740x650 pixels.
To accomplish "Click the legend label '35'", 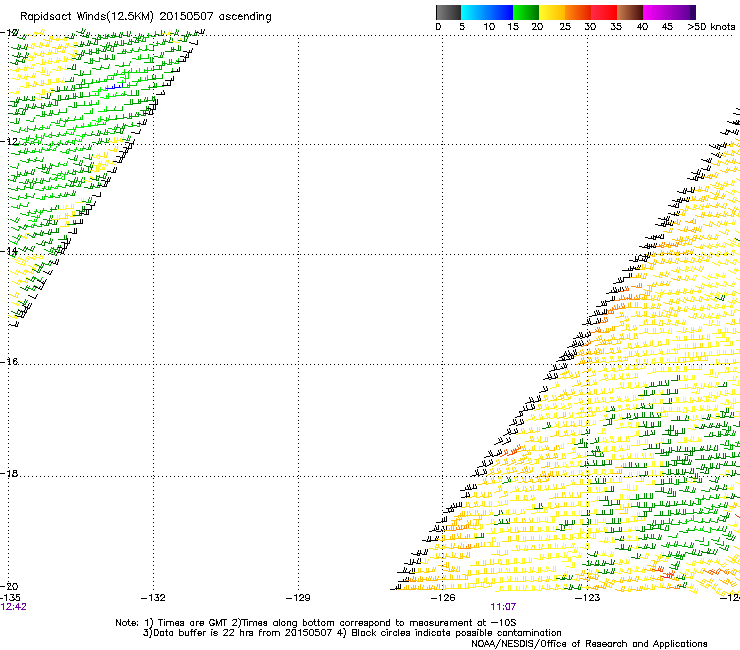I will (x=616, y=27).
